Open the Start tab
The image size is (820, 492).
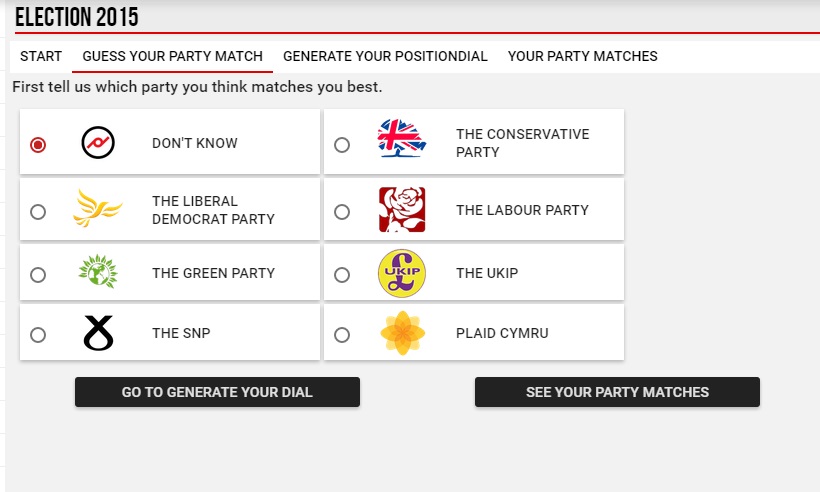41,56
